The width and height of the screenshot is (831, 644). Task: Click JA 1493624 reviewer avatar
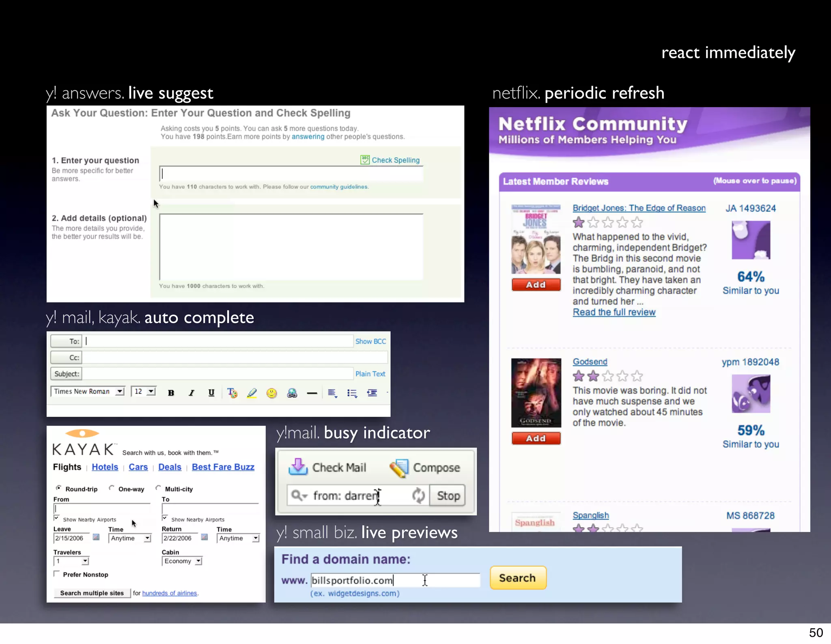point(751,240)
